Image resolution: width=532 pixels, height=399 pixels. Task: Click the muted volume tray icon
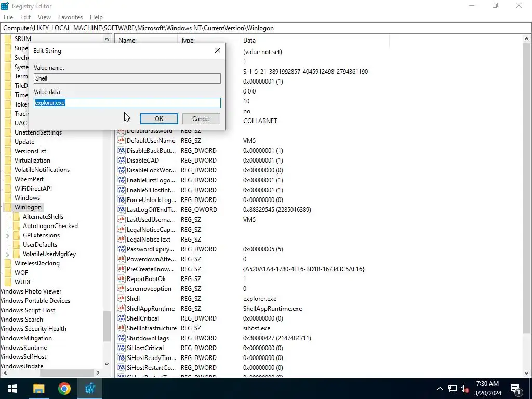click(465, 389)
